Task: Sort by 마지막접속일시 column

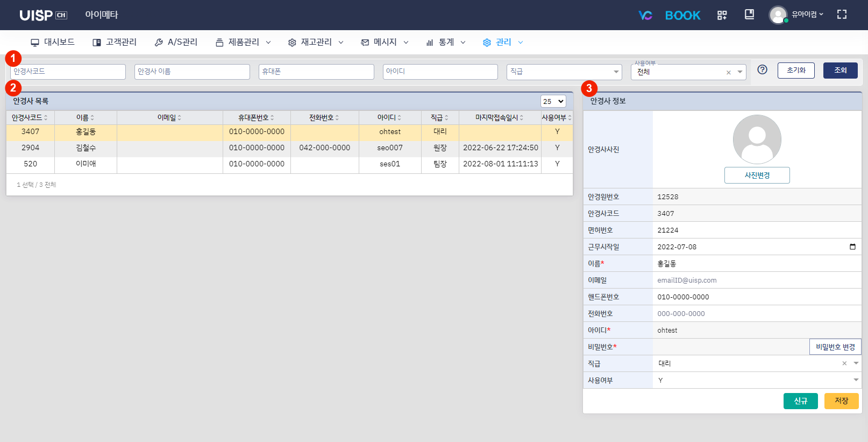Action: click(x=500, y=117)
